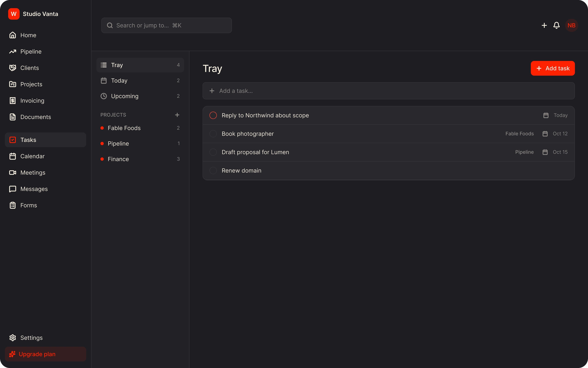
Task: Open Home from the sidebar
Action: [x=45, y=35]
